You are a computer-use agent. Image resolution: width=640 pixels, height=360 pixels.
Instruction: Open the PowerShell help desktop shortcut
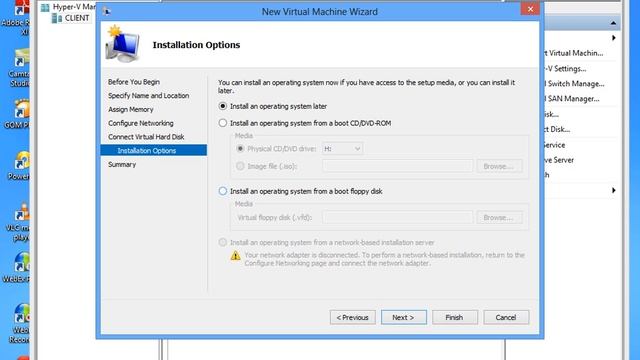(x=19, y=166)
